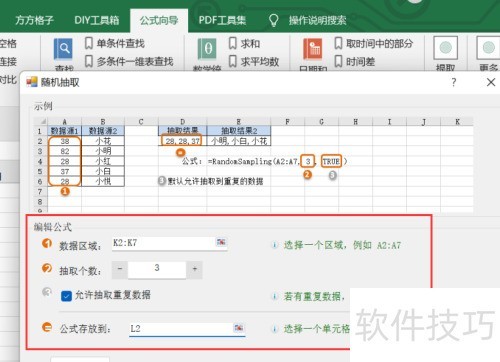Click the 数学统计 book icon
This screenshot has width=500, height=362.
point(207,49)
